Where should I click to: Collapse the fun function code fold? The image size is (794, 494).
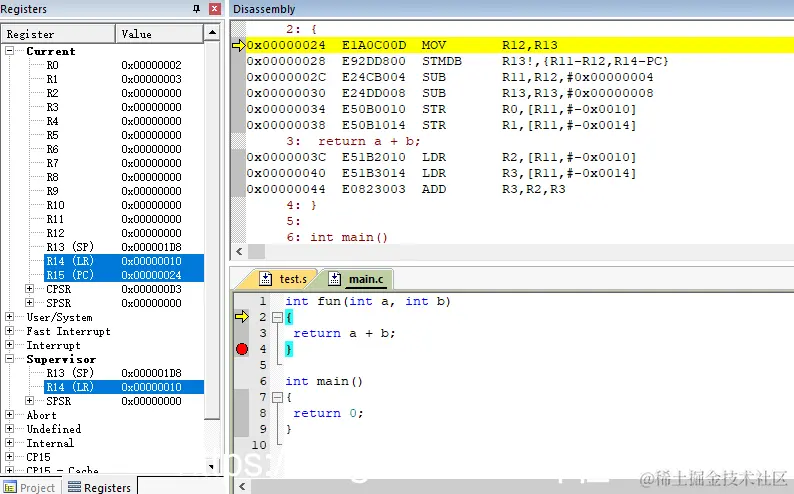[277, 317]
